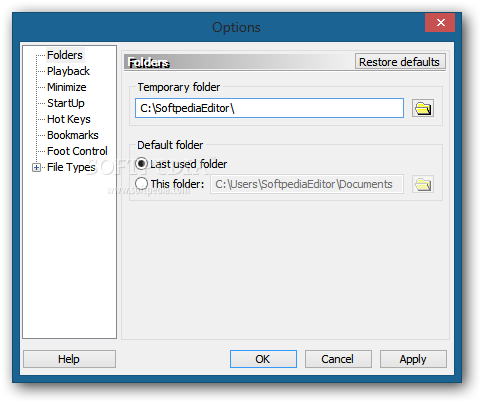The height and width of the screenshot is (403, 482).
Task: Confirm the settings with OK
Action: [263, 359]
